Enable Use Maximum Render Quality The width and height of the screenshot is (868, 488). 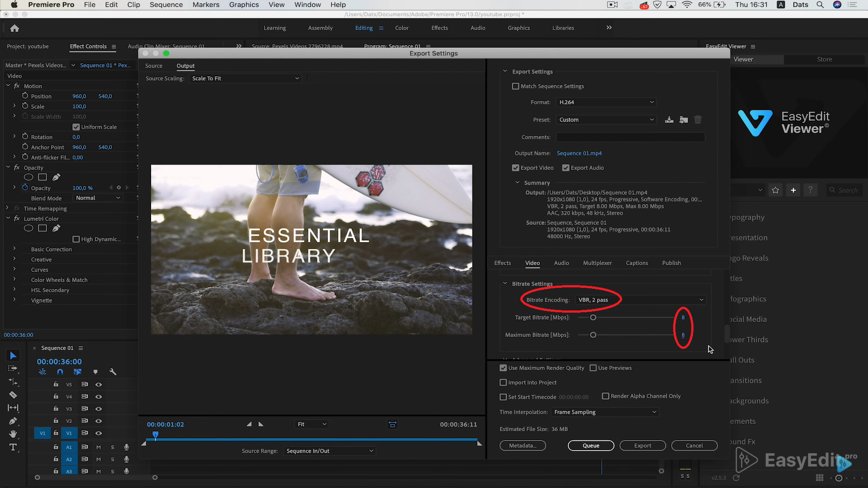(503, 368)
